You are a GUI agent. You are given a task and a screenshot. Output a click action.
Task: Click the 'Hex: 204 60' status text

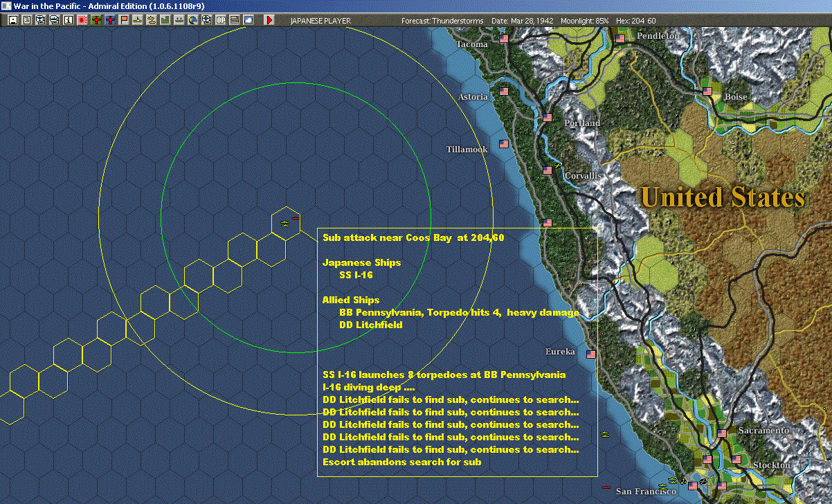(635, 21)
